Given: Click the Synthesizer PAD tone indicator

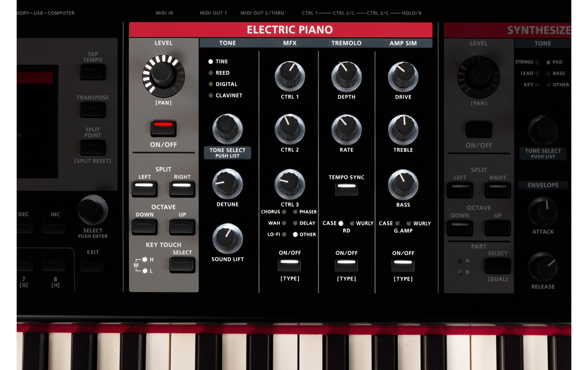Looking at the screenshot, I should tap(548, 62).
